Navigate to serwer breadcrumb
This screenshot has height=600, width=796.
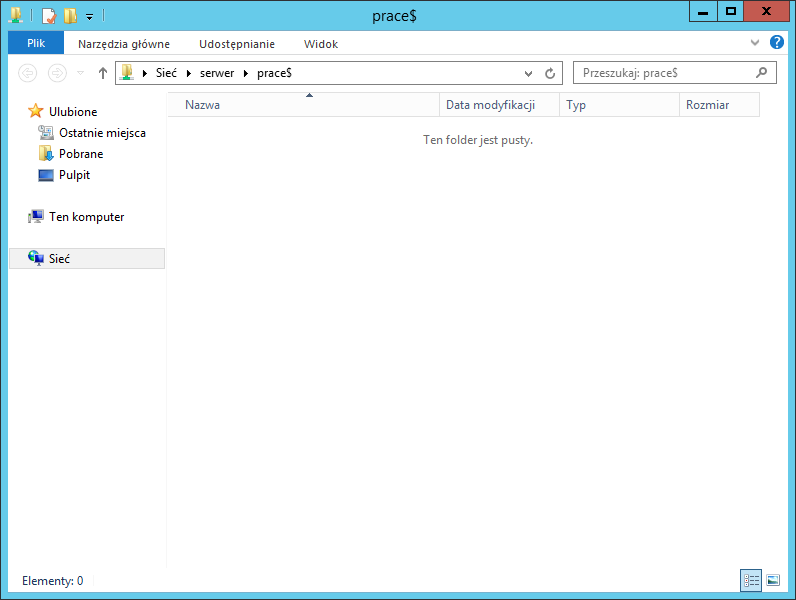(217, 73)
